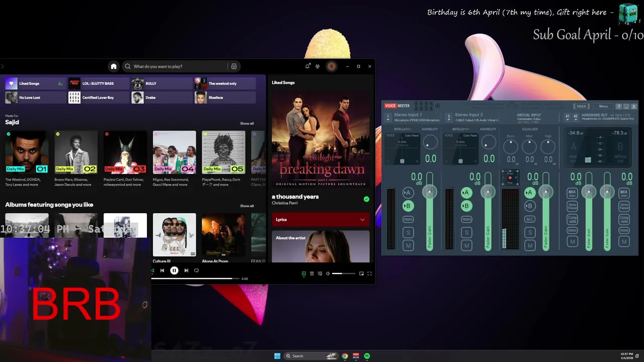The image size is (644, 362).
Task: Open Spotify from the taskbar
Action: [367, 356]
